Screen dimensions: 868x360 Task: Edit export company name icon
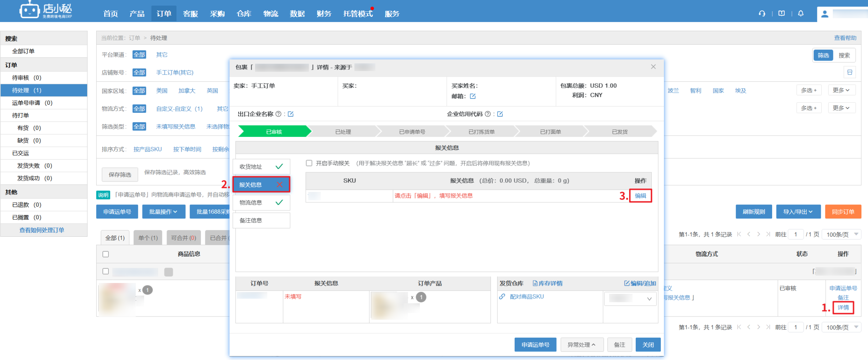click(x=291, y=114)
